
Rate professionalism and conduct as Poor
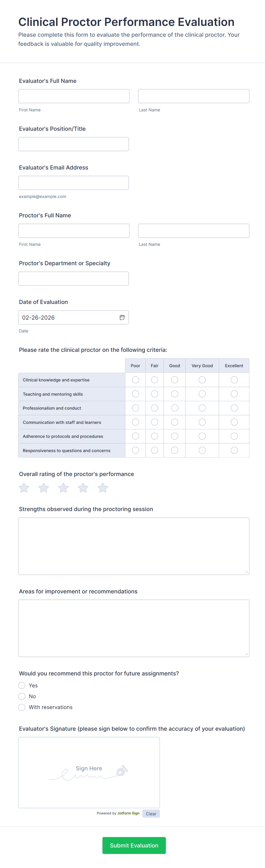click(136, 408)
